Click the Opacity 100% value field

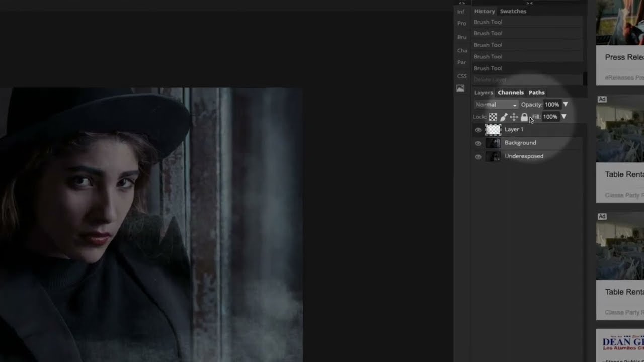552,105
